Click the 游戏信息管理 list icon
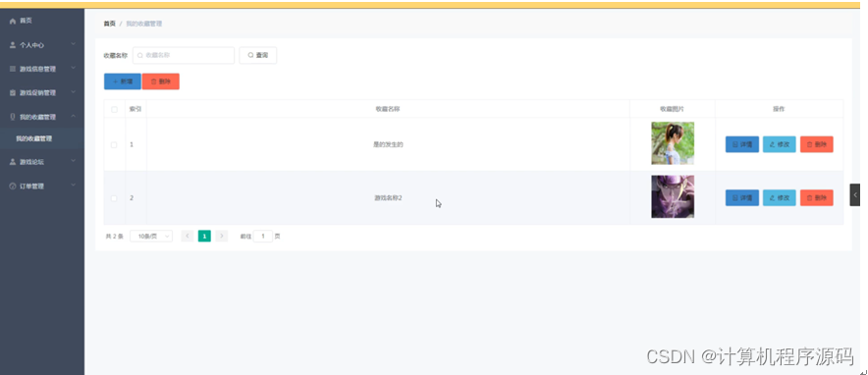868x375 pixels. coord(13,69)
